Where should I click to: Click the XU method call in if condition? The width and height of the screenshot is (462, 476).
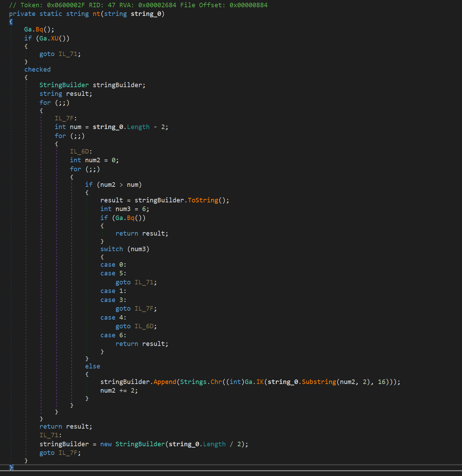[55, 38]
